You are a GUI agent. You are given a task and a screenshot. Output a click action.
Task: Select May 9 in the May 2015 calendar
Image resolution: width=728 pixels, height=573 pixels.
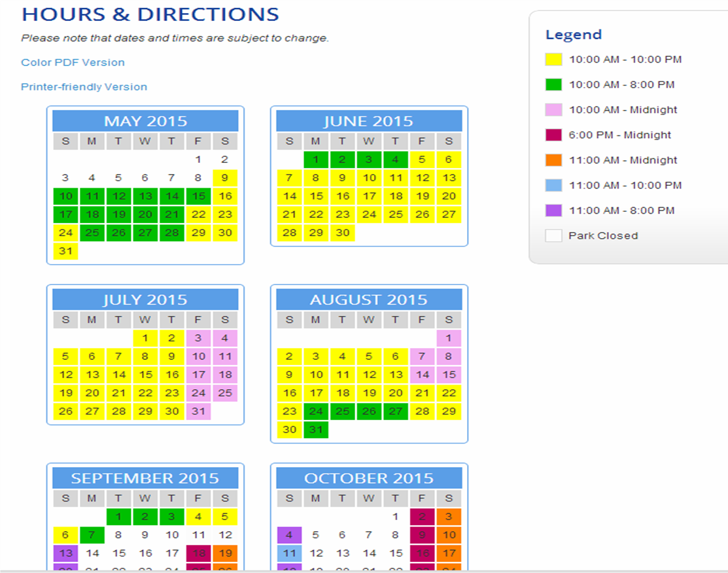click(x=224, y=178)
